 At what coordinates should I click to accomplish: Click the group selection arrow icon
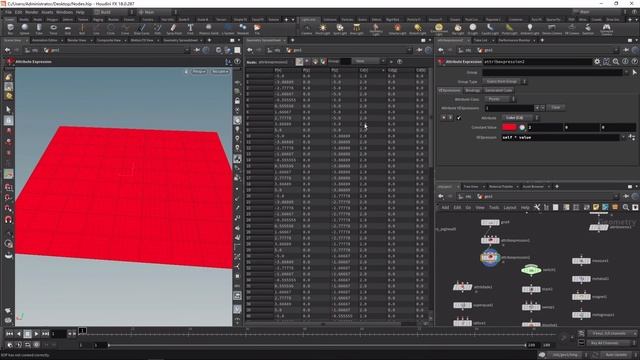click(634, 72)
